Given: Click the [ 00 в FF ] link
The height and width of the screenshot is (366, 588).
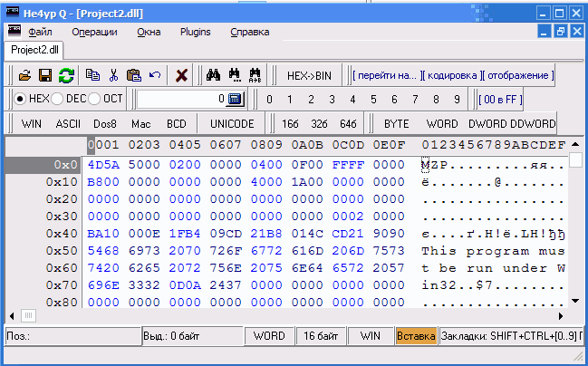Looking at the screenshot, I should click(500, 100).
